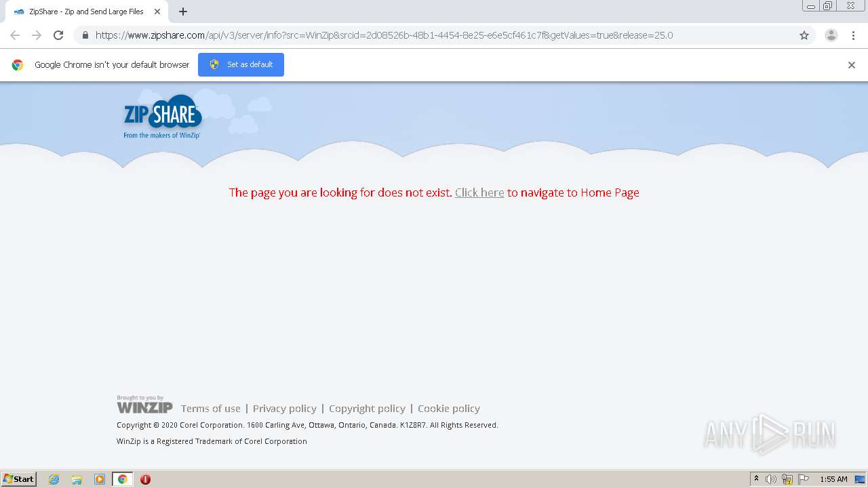Click the ZipShare logo
Image resolution: width=868 pixels, height=488 pixels.
click(163, 117)
